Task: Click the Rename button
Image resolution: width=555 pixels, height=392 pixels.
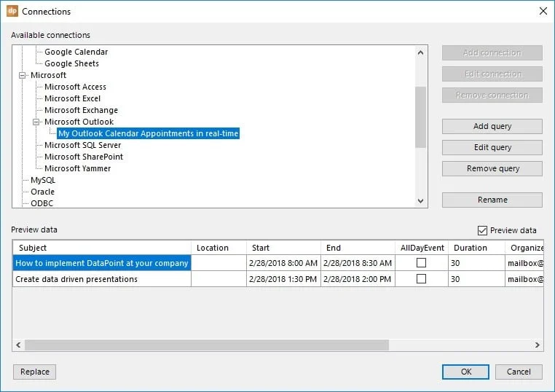Action: [x=492, y=200]
